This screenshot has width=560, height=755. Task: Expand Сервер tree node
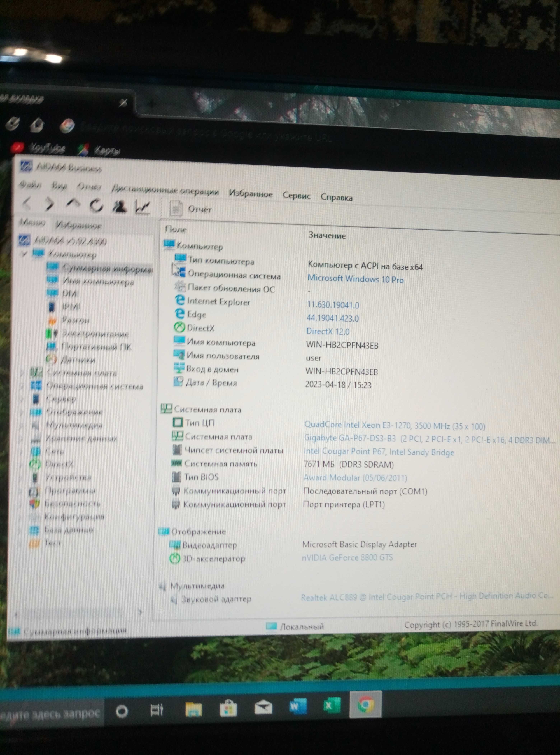pos(22,399)
